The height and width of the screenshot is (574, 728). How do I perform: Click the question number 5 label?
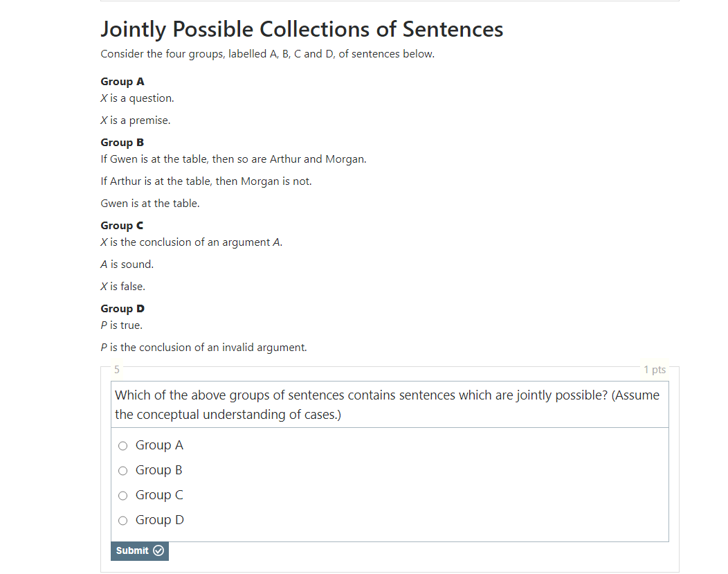coord(117,370)
